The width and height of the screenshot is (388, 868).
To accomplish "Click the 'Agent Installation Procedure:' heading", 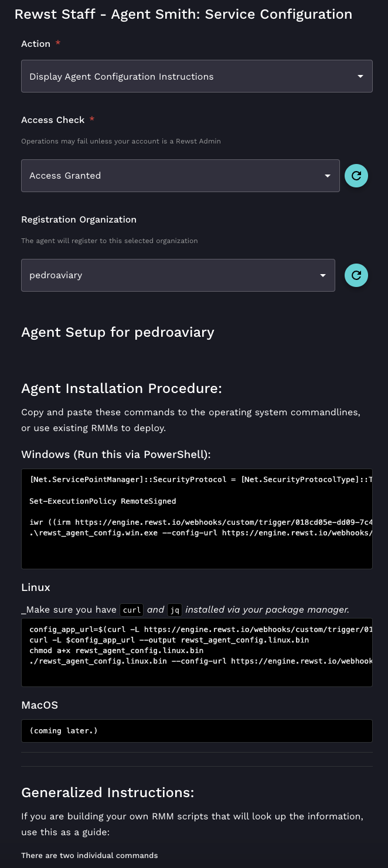I will point(121,388).
